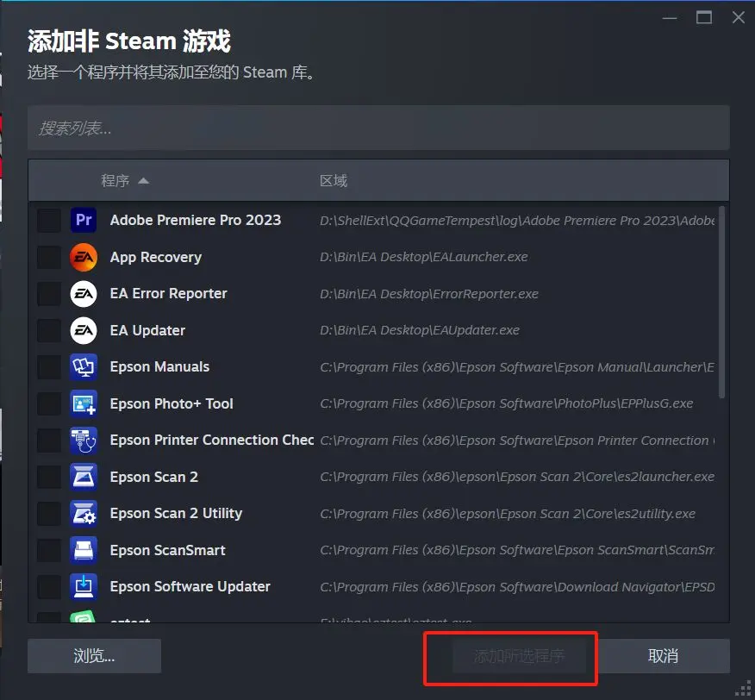755x700 pixels.
Task: Check the Epson Software Updater checkbox
Action: tap(48, 587)
